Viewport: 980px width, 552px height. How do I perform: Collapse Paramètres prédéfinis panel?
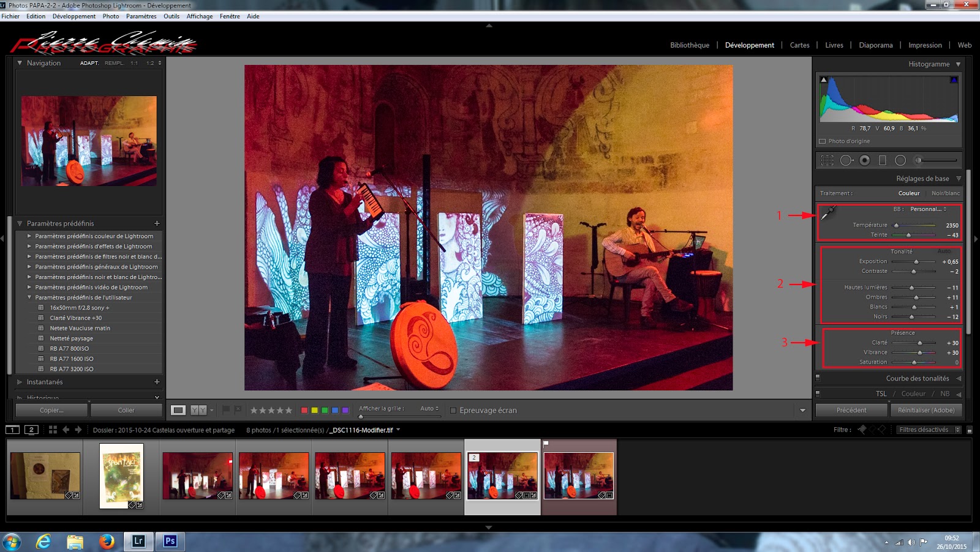pyautogui.click(x=20, y=223)
